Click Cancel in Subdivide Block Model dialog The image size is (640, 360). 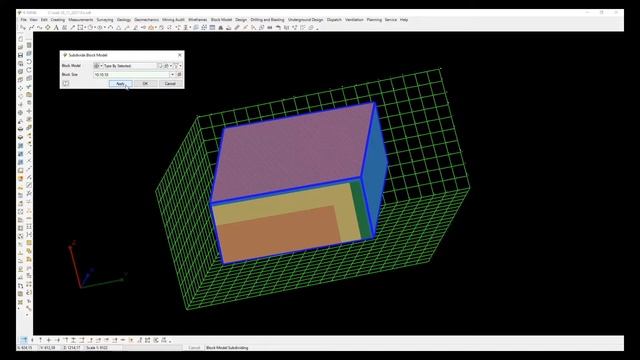(x=170, y=84)
